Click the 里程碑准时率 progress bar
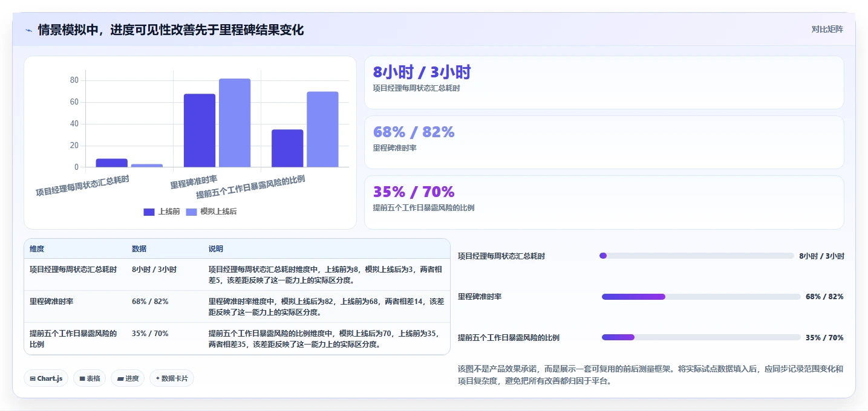 [701, 297]
